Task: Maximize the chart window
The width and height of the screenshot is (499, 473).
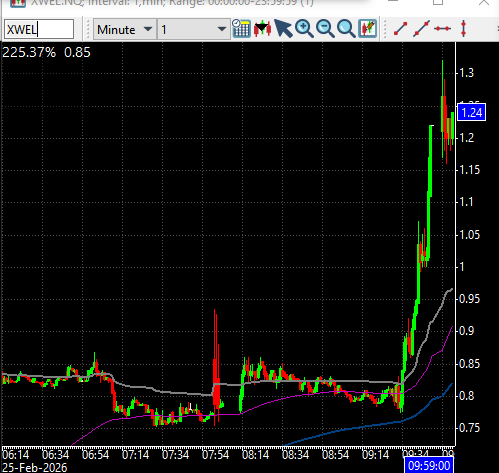Action: click(x=438, y=2)
